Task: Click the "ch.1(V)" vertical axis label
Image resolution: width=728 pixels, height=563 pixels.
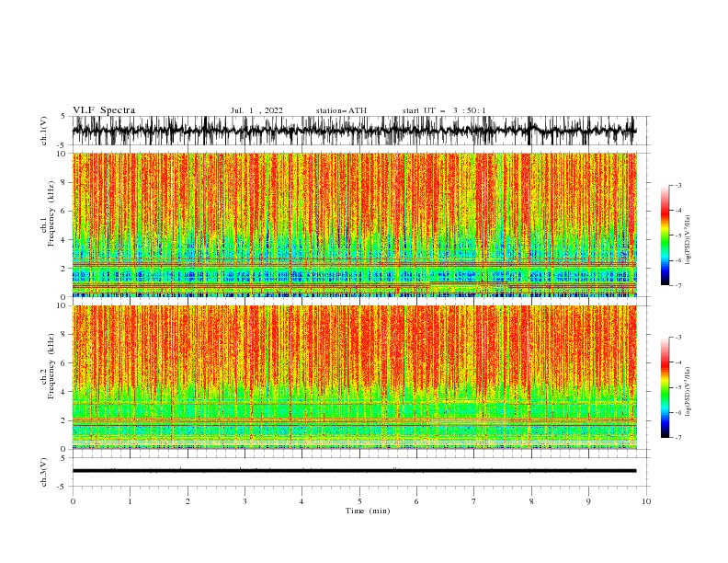Action: click(x=44, y=131)
